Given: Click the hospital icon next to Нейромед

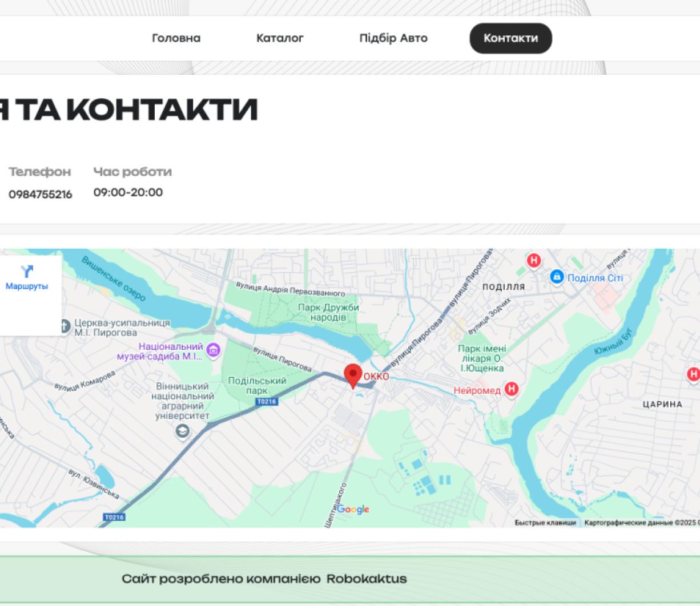Looking at the screenshot, I should [510, 390].
